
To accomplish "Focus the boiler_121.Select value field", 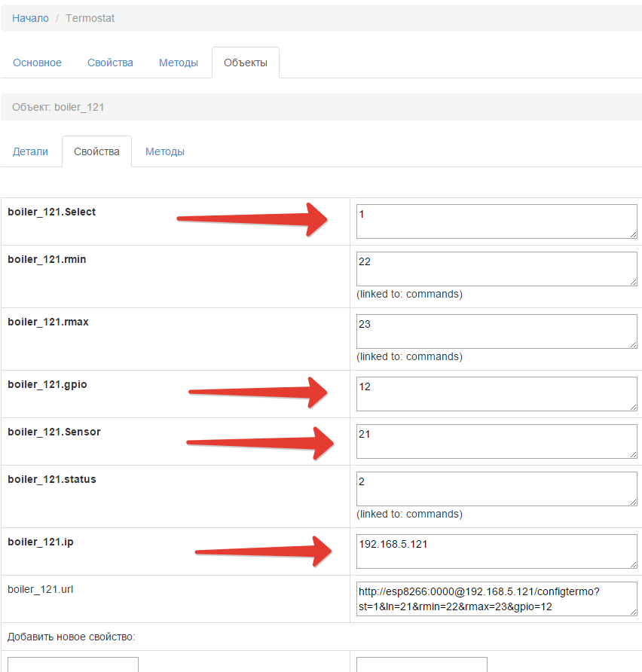I will (497, 221).
